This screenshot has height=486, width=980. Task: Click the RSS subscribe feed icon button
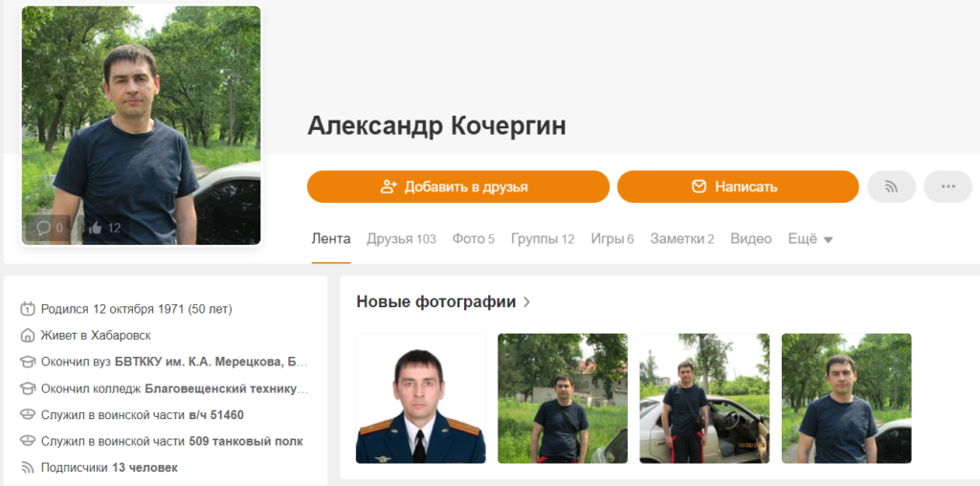(x=891, y=187)
